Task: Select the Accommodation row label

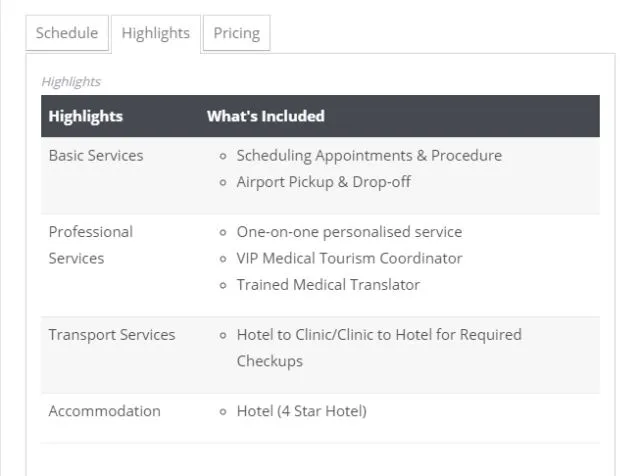Action: pos(104,411)
